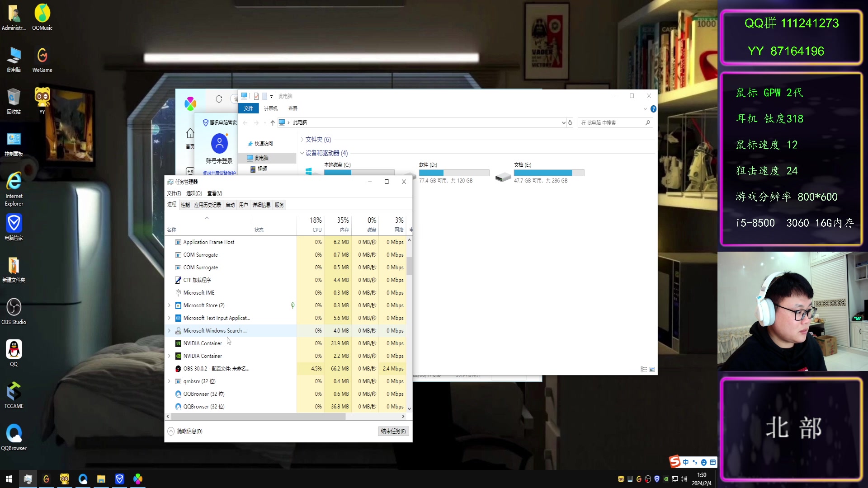Click the Explorer search box

click(615, 123)
